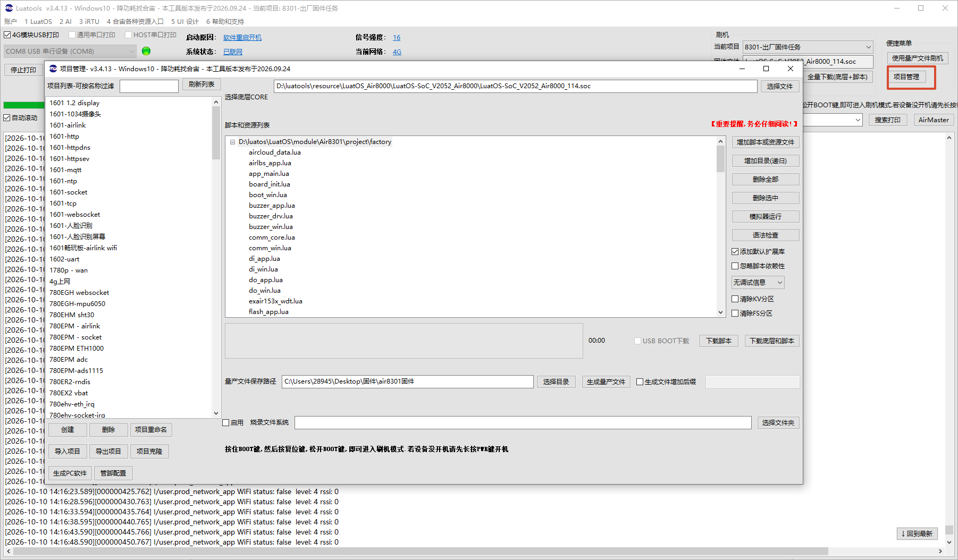Click the 已联网 status link
This screenshot has height=560, width=958.
233,52
